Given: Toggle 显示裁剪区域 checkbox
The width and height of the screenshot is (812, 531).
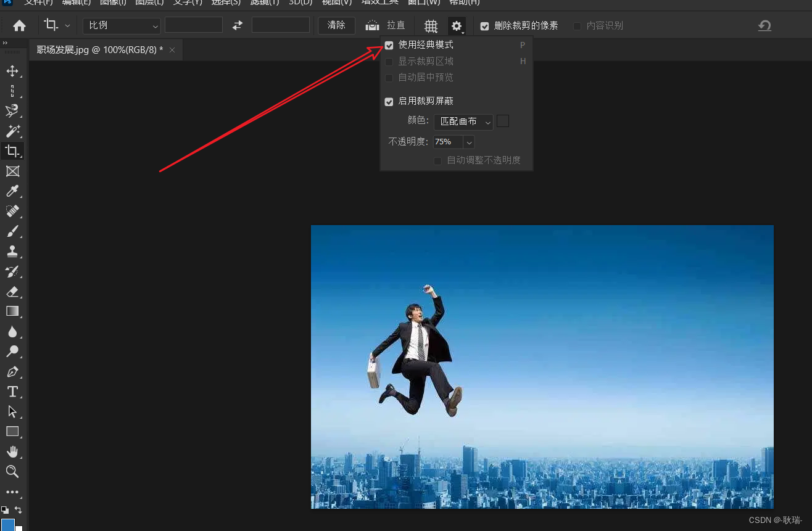Looking at the screenshot, I should pyautogui.click(x=389, y=62).
